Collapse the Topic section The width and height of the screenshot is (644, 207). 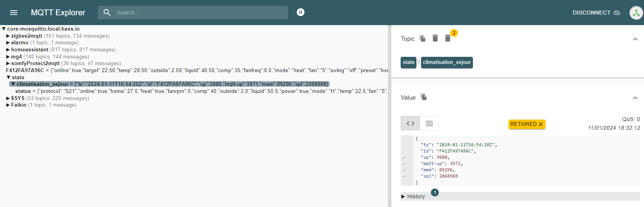[635, 39]
